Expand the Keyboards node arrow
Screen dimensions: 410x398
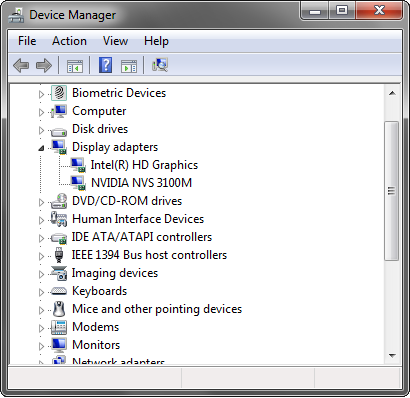41,292
